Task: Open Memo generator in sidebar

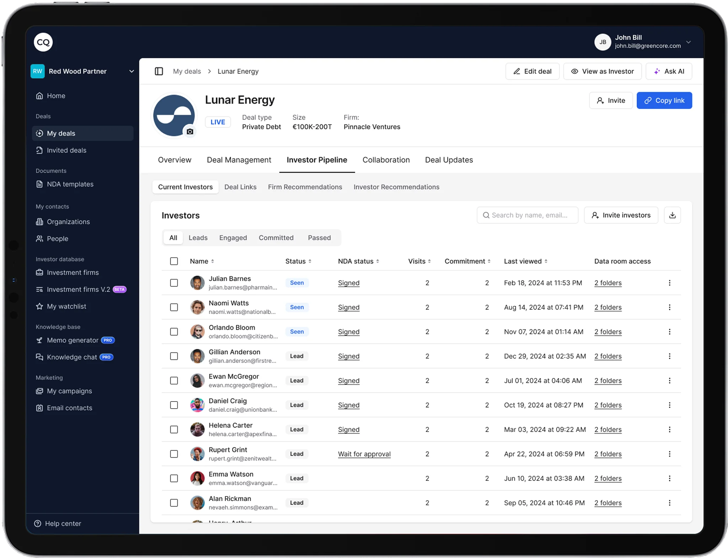Action: pyautogui.click(x=73, y=340)
